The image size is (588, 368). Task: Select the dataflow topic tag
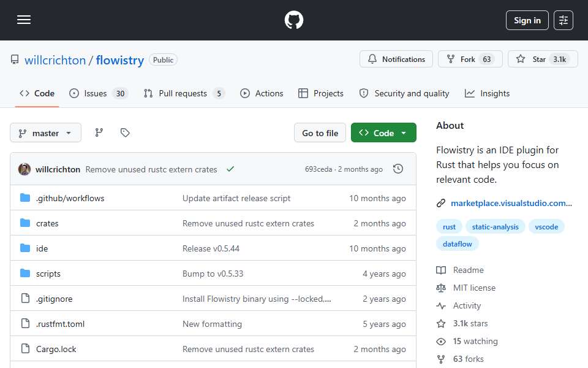457,243
